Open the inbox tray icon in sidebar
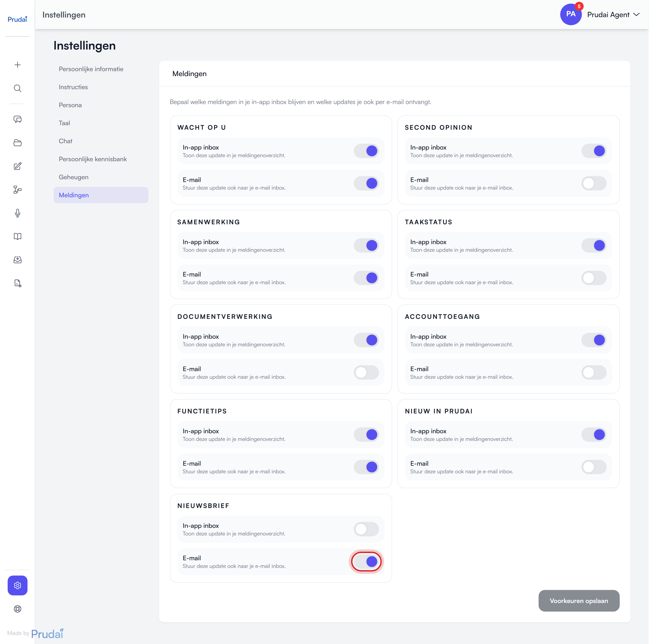 (x=18, y=260)
